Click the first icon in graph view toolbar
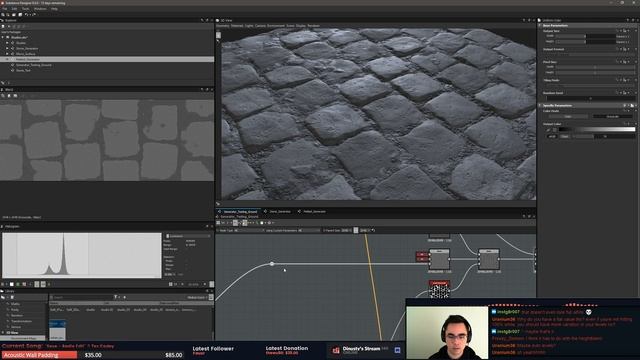Image resolution: width=640 pixels, height=360 pixels. coord(218,223)
